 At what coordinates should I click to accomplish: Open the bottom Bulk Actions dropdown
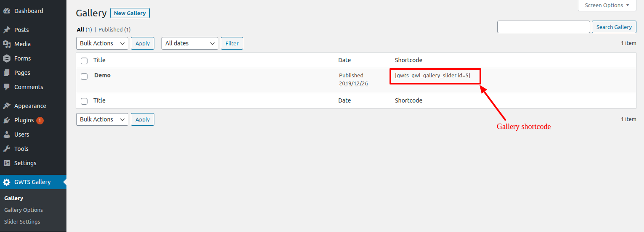pos(102,119)
